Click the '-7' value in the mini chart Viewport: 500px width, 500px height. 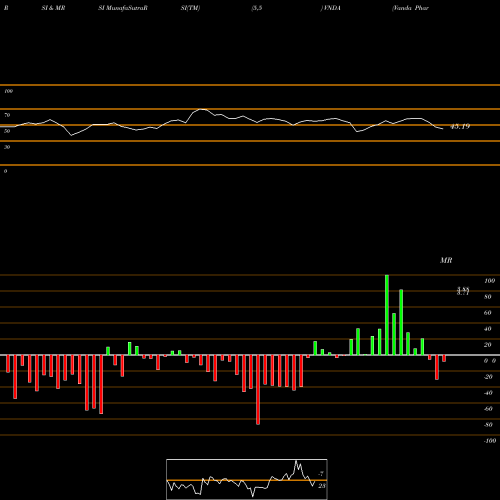point(321,473)
